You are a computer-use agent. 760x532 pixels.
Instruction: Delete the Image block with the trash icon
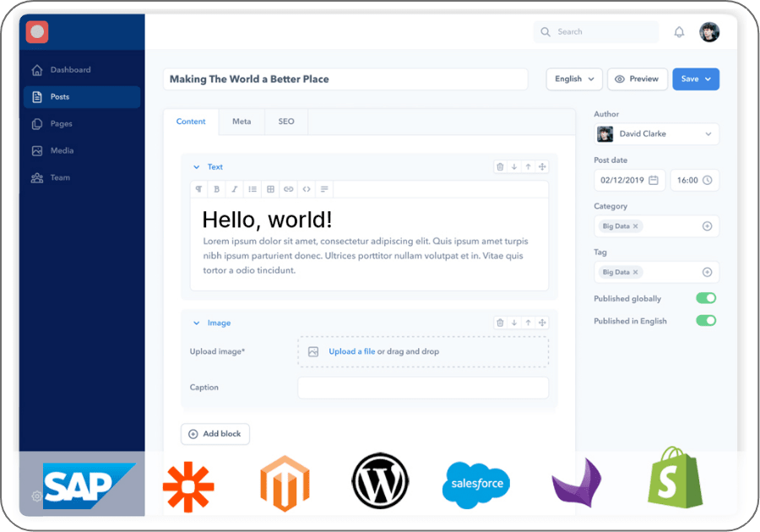pyautogui.click(x=500, y=323)
